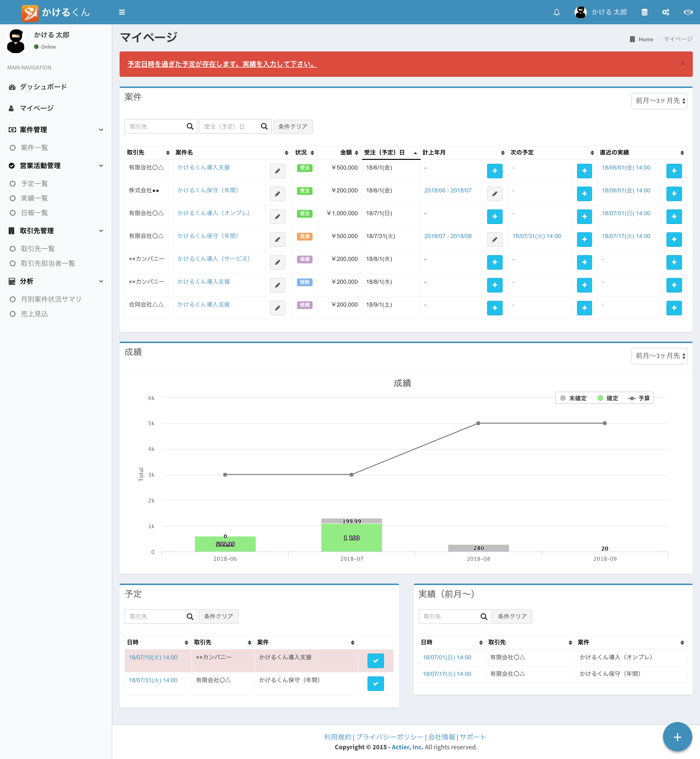Open 案件一覧 in sidebar
700x759 pixels.
click(x=34, y=148)
